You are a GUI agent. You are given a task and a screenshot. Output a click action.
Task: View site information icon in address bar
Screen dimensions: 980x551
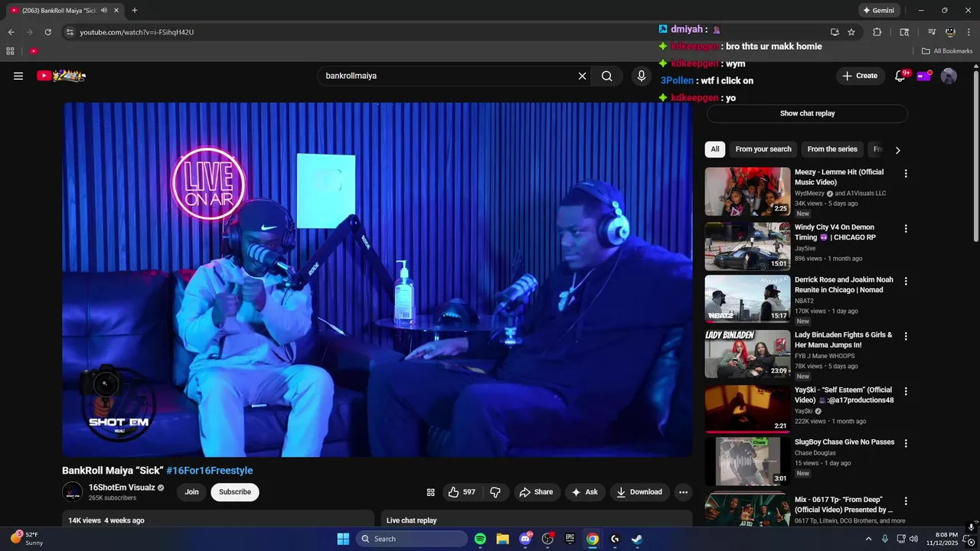[70, 32]
